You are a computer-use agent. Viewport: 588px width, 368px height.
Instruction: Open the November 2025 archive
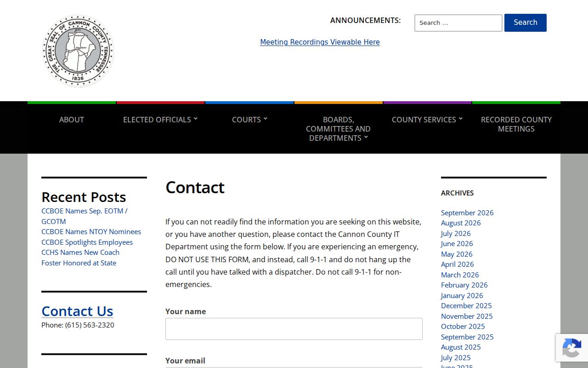(467, 316)
